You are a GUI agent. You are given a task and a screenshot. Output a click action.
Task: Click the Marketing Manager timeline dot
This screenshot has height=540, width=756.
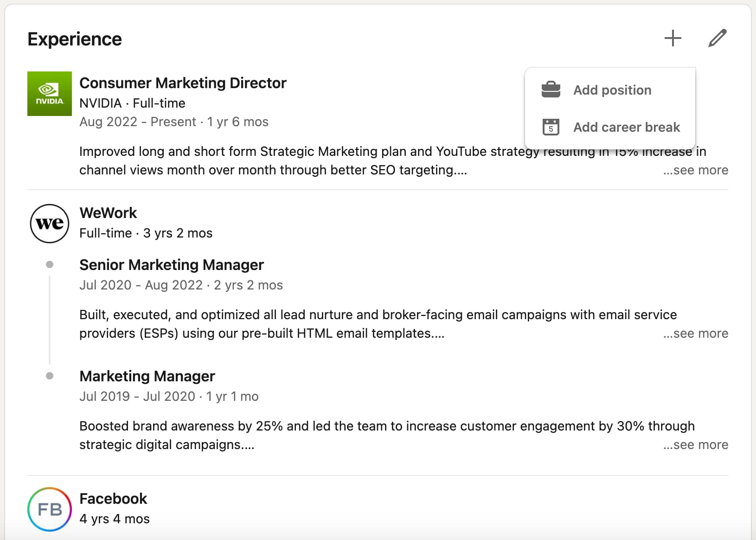pos(50,376)
